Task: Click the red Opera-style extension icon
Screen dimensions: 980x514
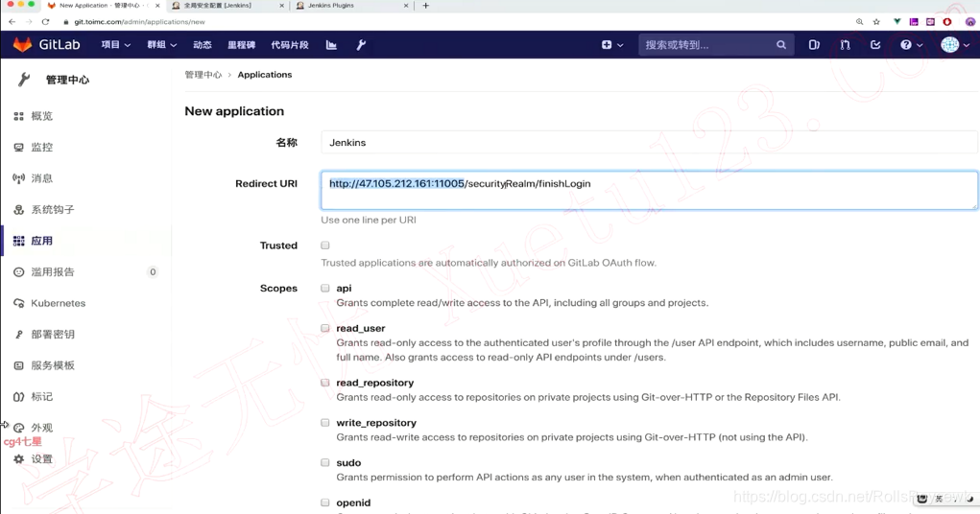Action: [x=947, y=22]
